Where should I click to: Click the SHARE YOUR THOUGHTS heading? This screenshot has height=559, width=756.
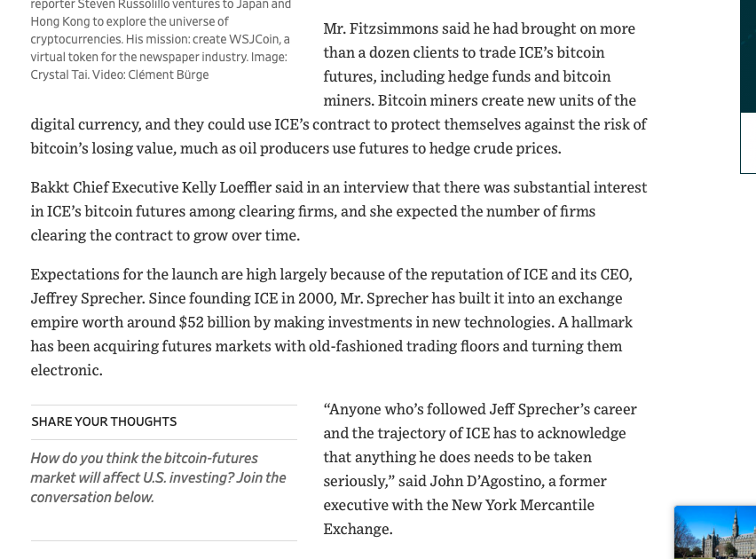point(104,421)
